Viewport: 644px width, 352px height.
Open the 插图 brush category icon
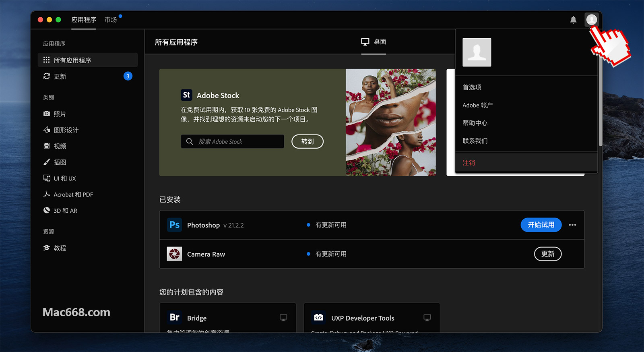47,162
